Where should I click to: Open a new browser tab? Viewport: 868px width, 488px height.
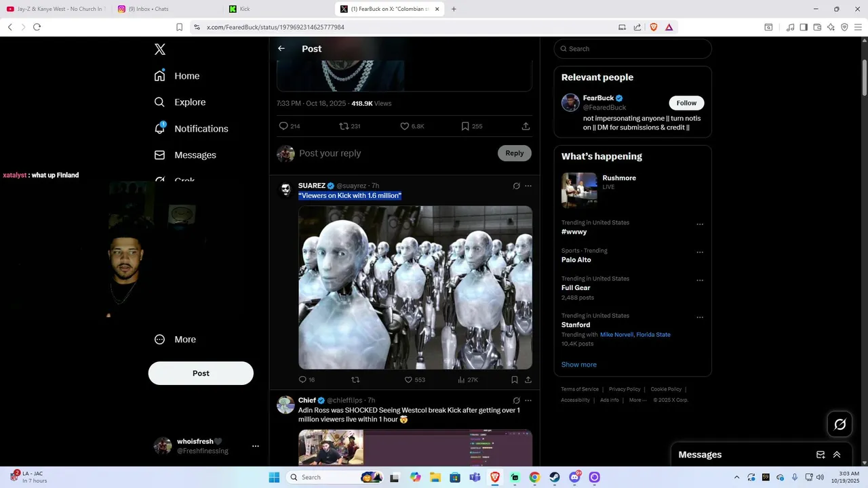[x=454, y=9]
